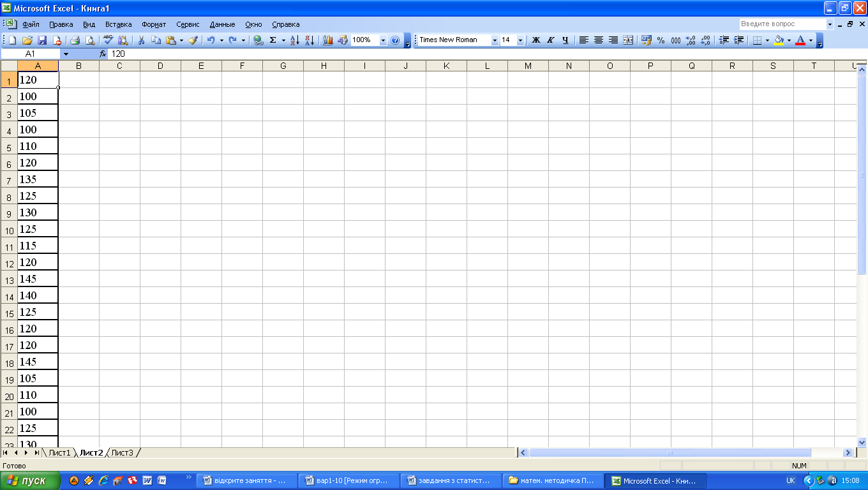Open the Paste options dropdown arrow
868x490 pixels.
point(181,40)
